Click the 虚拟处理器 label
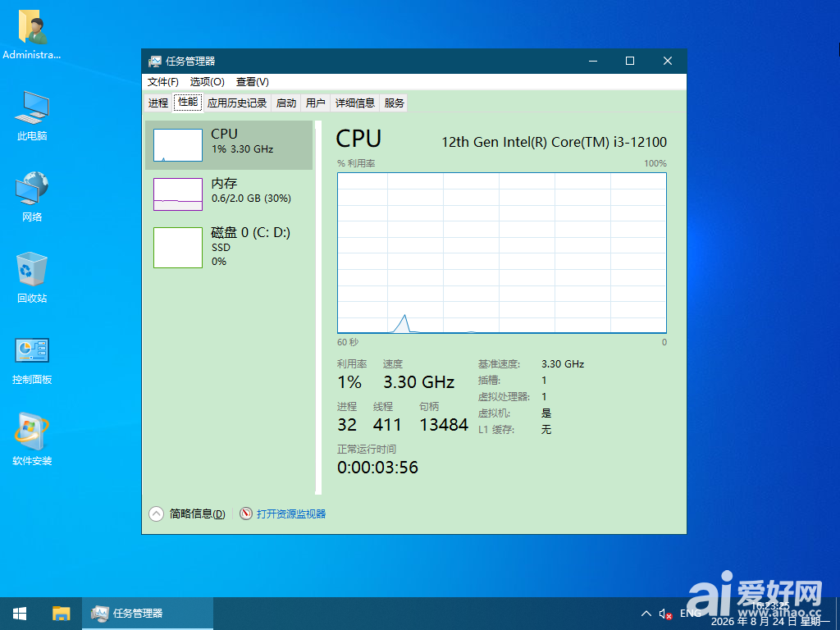The image size is (840, 630). (x=504, y=397)
